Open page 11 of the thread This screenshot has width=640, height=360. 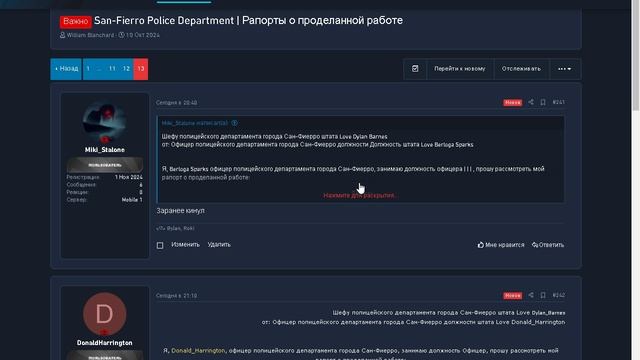(x=112, y=69)
